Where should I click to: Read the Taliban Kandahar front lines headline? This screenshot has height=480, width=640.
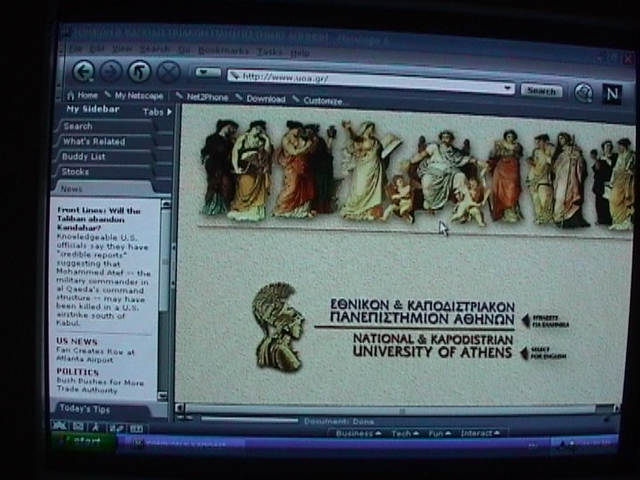(99, 219)
